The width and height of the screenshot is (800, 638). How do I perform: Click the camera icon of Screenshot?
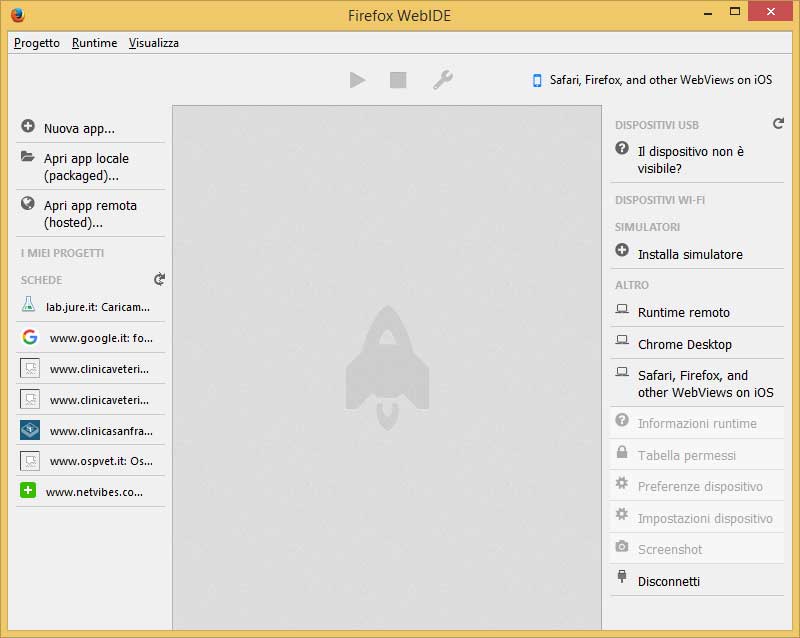coord(622,546)
